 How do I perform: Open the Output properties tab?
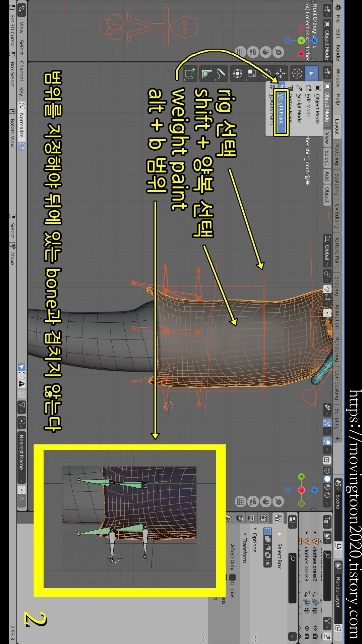coord(251,518)
